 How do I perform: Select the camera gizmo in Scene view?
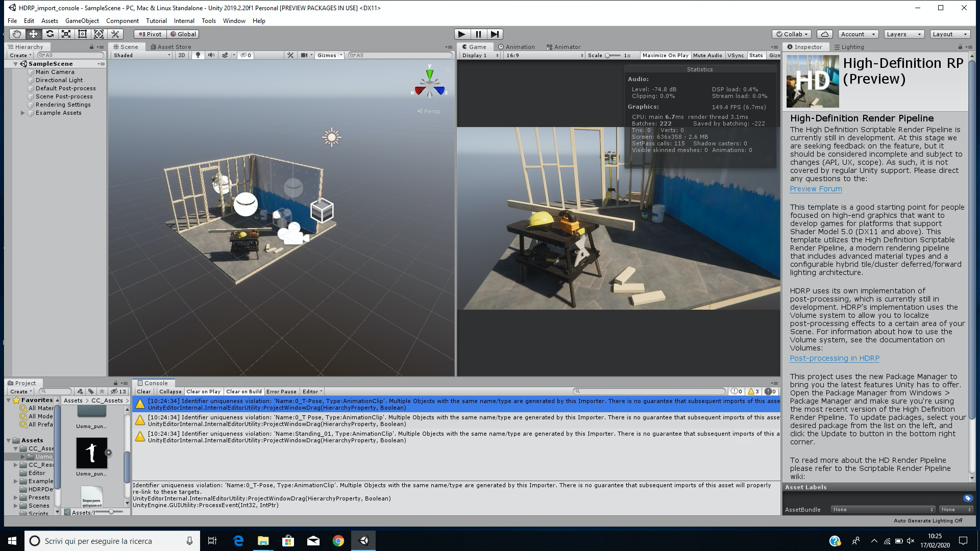pos(293,233)
